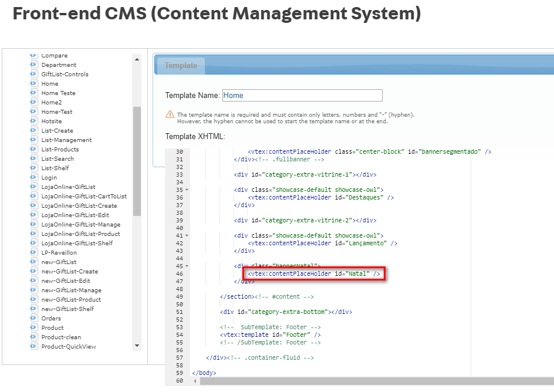Click the Natal contentPlaceHolder code line
This screenshot has width=554, height=392.
coord(314,273)
